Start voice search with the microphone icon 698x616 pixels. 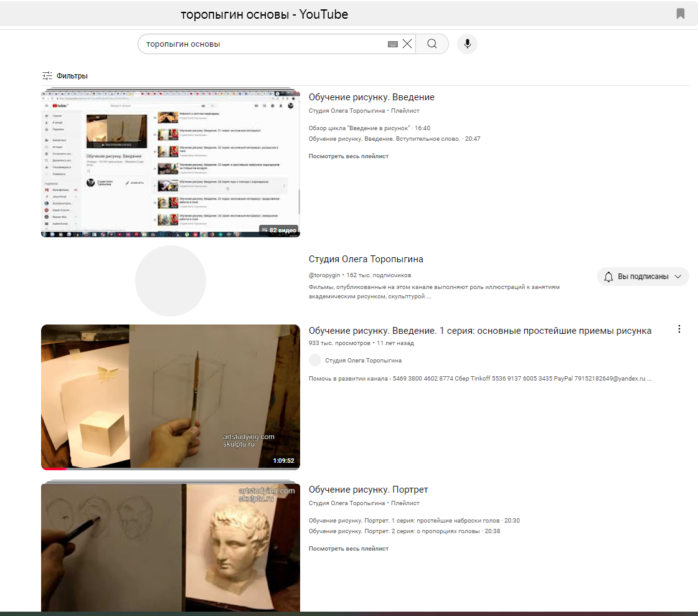(467, 44)
